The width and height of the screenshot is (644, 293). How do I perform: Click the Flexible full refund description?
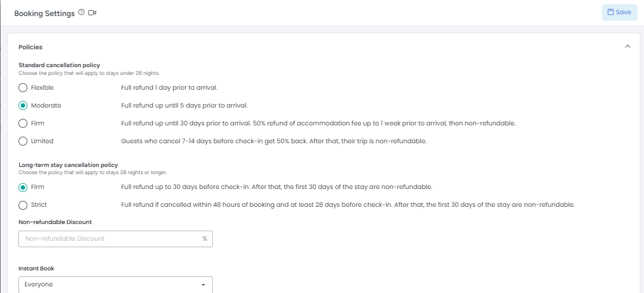point(169,88)
